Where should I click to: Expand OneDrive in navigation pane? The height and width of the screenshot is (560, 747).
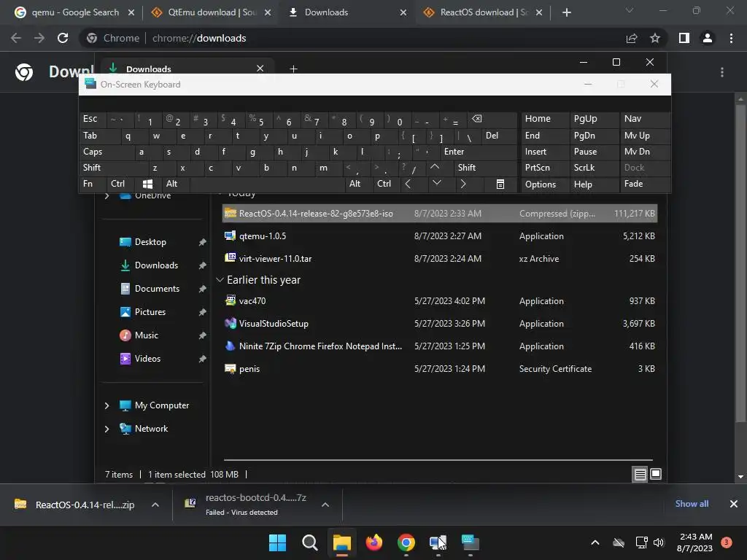(x=107, y=195)
